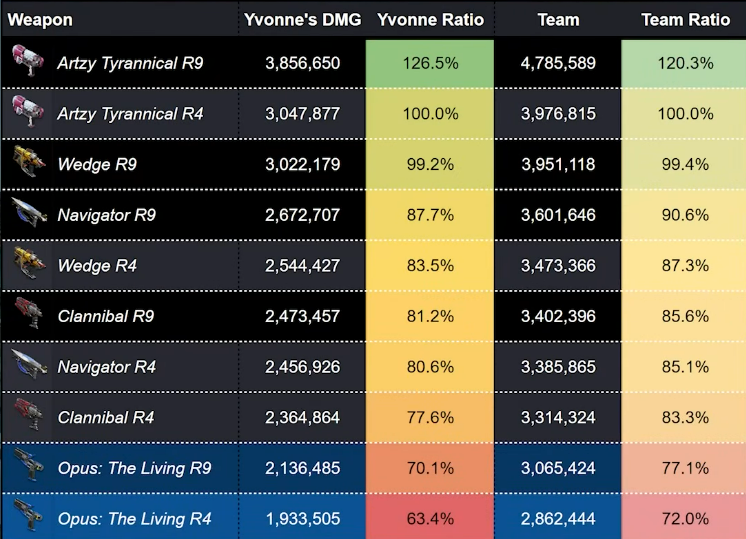The width and height of the screenshot is (746, 539).
Task: Select the team total 3,314,324
Action: [558, 418]
